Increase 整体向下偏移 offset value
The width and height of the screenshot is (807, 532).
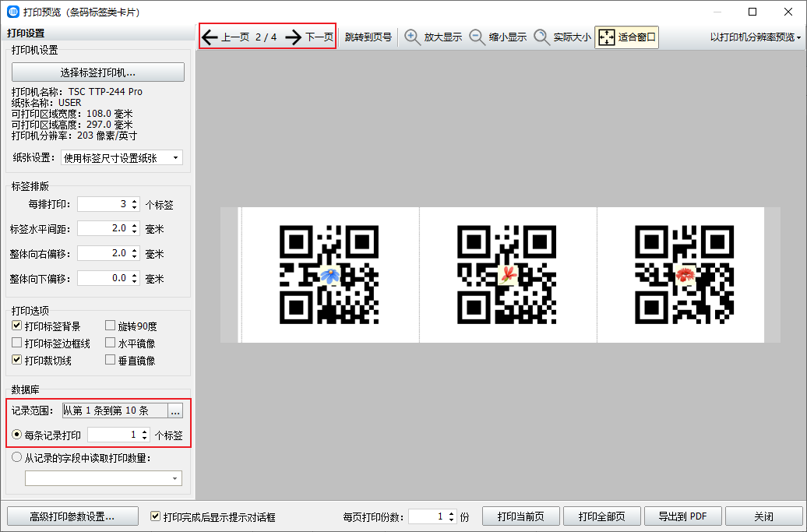click(134, 275)
